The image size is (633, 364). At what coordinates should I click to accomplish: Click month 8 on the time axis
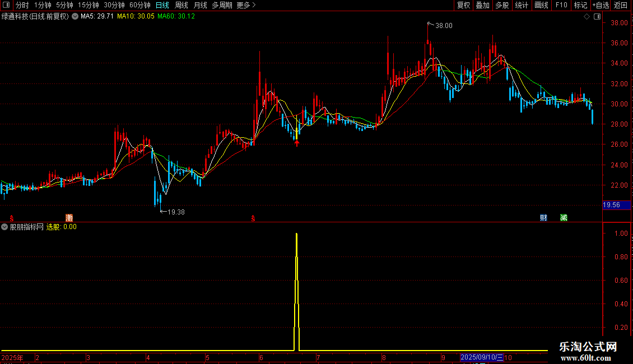(384, 358)
